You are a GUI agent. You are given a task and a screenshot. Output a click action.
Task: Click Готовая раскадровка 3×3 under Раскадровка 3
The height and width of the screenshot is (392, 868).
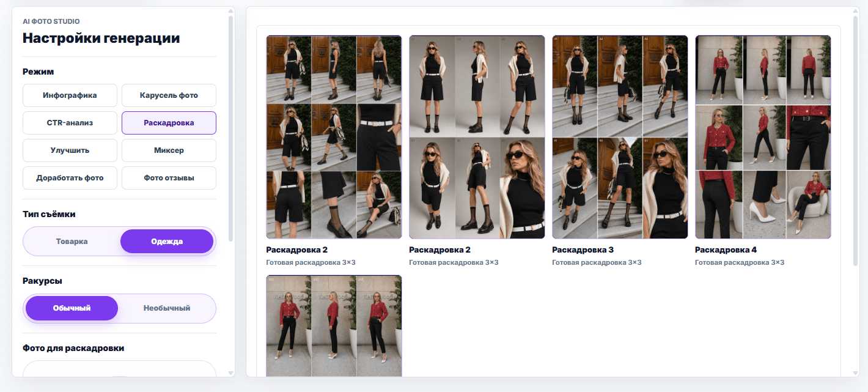pyautogui.click(x=597, y=262)
